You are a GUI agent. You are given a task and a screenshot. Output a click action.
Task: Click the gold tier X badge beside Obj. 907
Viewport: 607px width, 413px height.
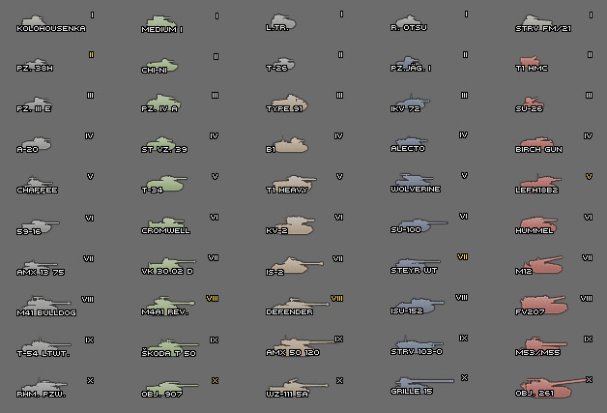pyautogui.click(x=215, y=381)
